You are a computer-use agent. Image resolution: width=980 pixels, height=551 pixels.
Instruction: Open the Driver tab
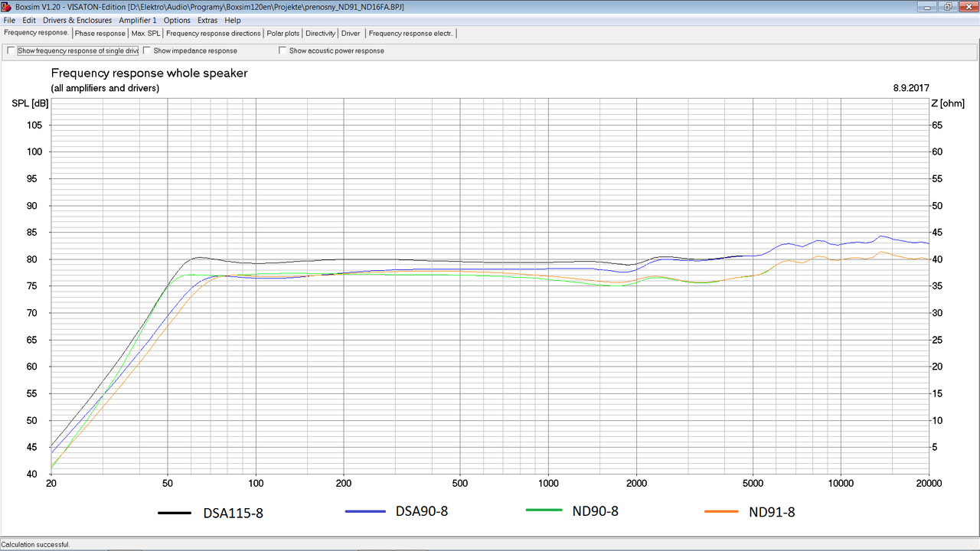click(x=351, y=34)
